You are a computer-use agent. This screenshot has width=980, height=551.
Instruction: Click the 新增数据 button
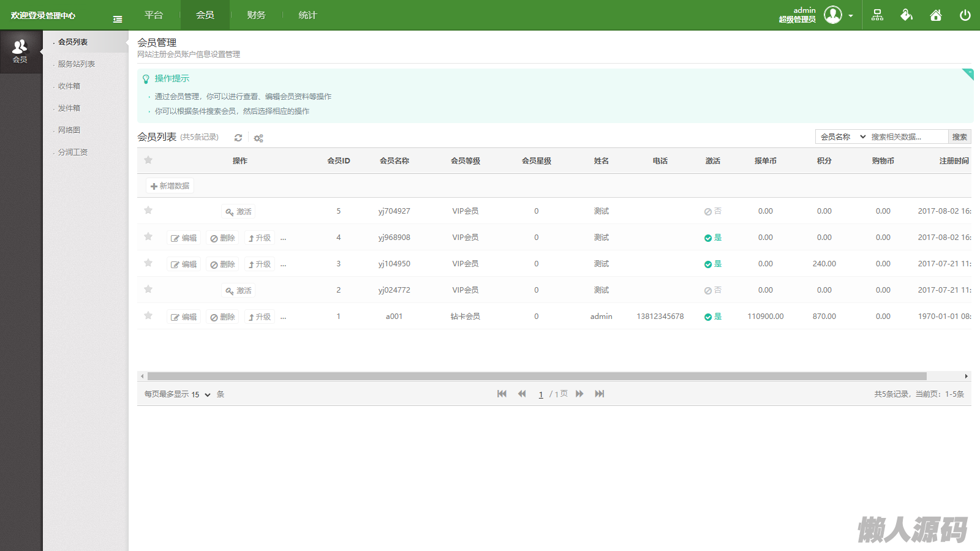point(170,186)
